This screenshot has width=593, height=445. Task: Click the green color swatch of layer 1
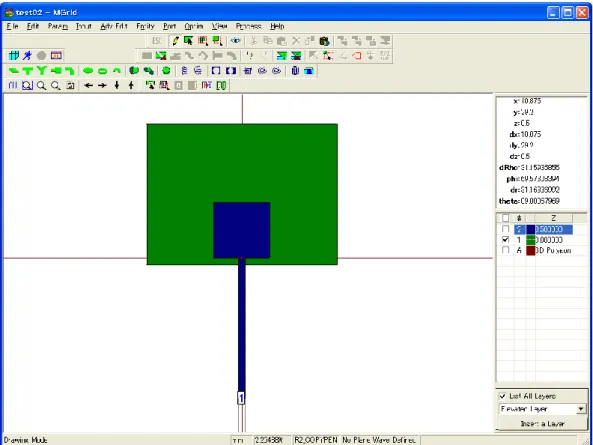click(x=531, y=240)
